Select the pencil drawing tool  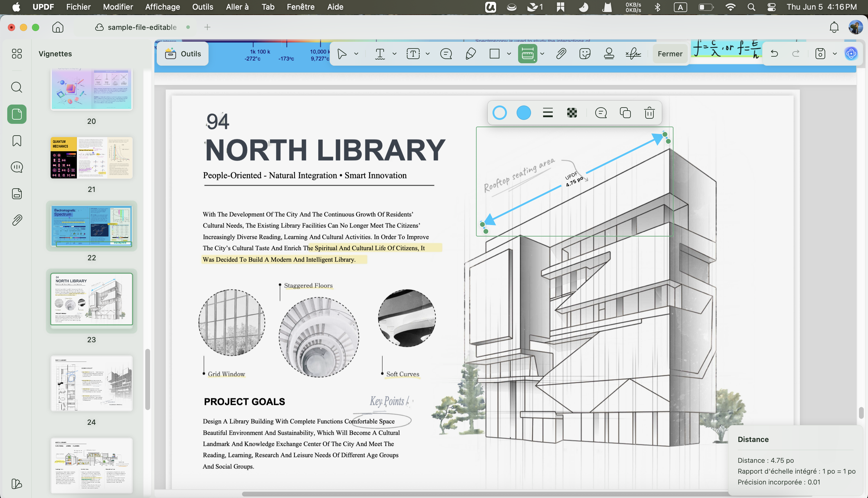point(471,54)
